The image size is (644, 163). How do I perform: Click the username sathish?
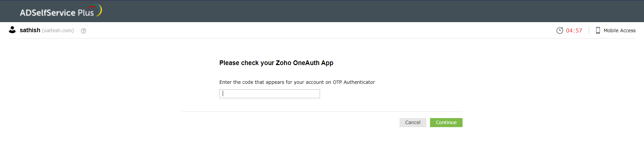(30, 30)
